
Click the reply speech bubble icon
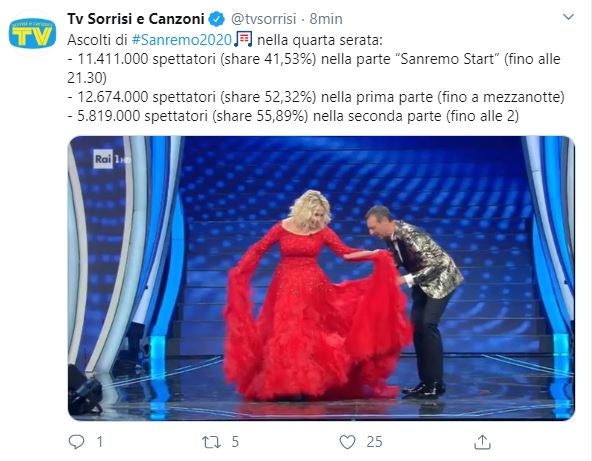coord(76,441)
